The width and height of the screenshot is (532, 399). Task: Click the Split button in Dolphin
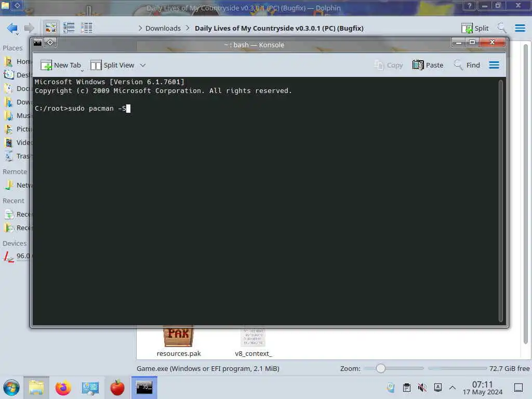pos(475,28)
